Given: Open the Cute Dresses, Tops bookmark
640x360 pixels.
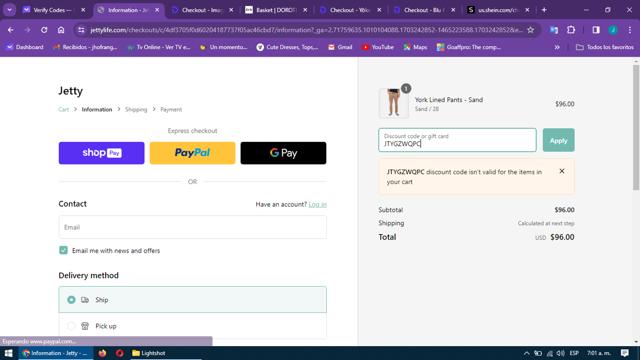Looking at the screenshot, I should point(287,47).
